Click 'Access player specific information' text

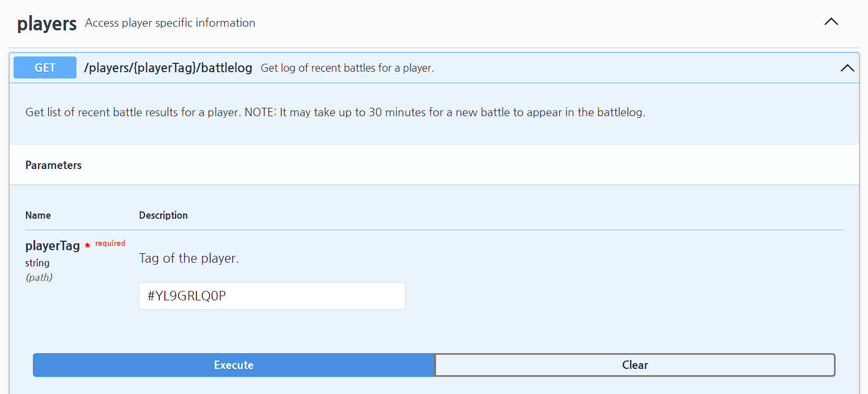tap(170, 23)
